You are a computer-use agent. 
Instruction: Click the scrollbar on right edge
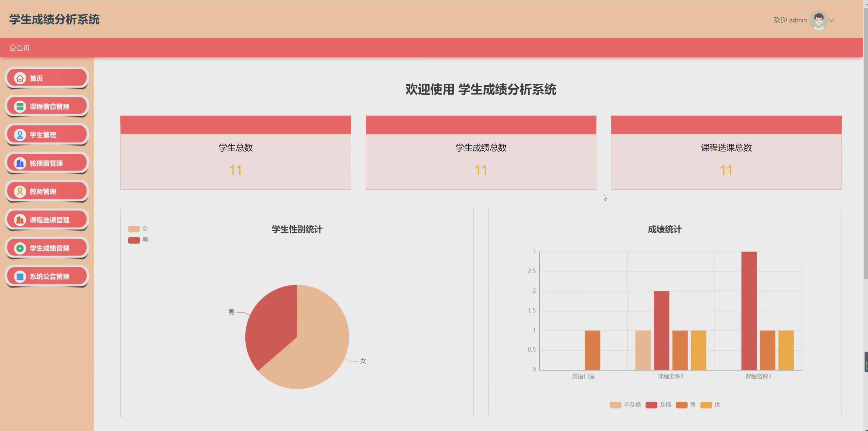pos(866,361)
